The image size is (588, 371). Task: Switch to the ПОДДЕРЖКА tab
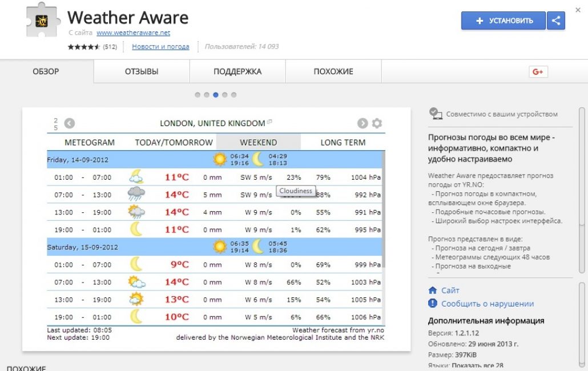(237, 71)
